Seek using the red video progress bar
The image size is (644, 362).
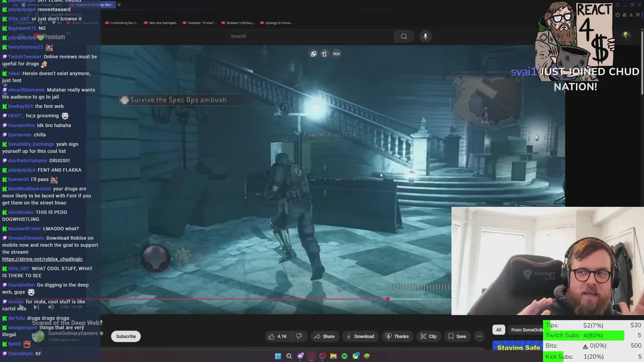276,299
